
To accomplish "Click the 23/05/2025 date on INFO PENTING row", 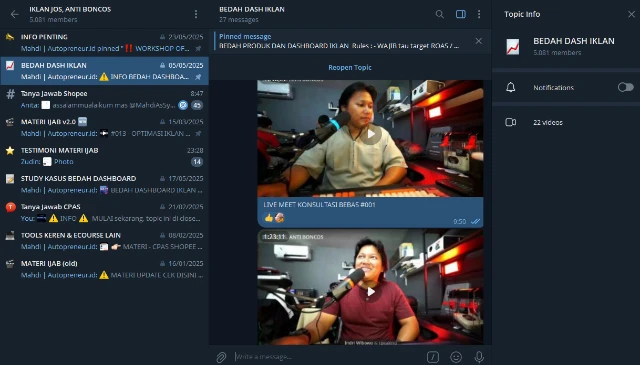I will [x=186, y=37].
